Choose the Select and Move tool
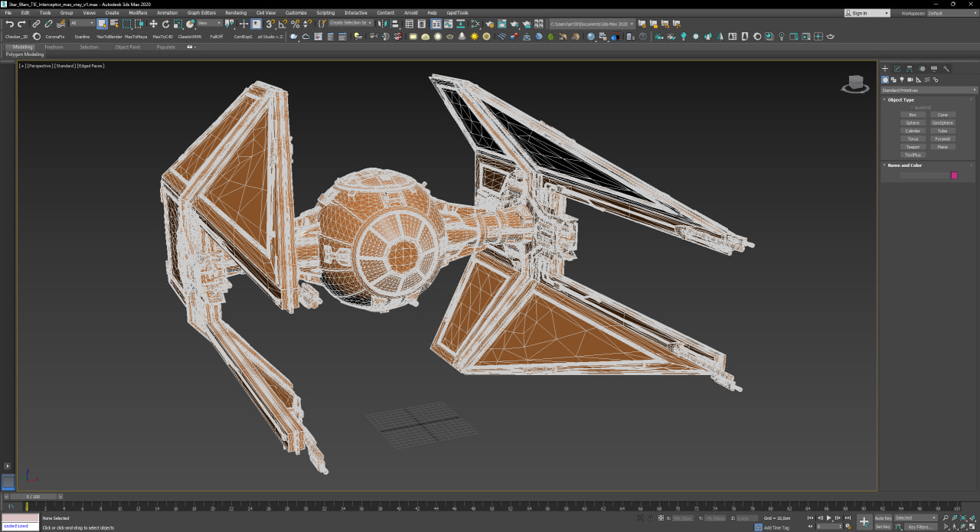980x532 pixels. click(x=153, y=24)
